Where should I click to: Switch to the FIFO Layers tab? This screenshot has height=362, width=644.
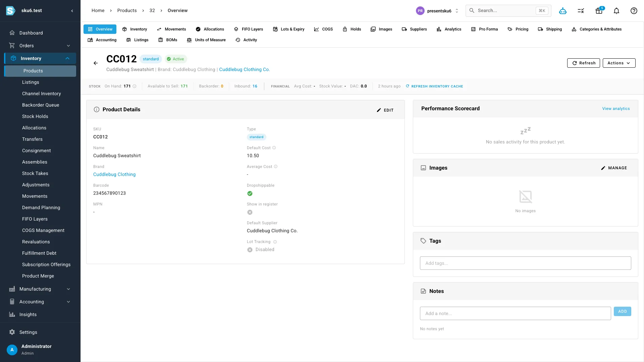pyautogui.click(x=249, y=29)
